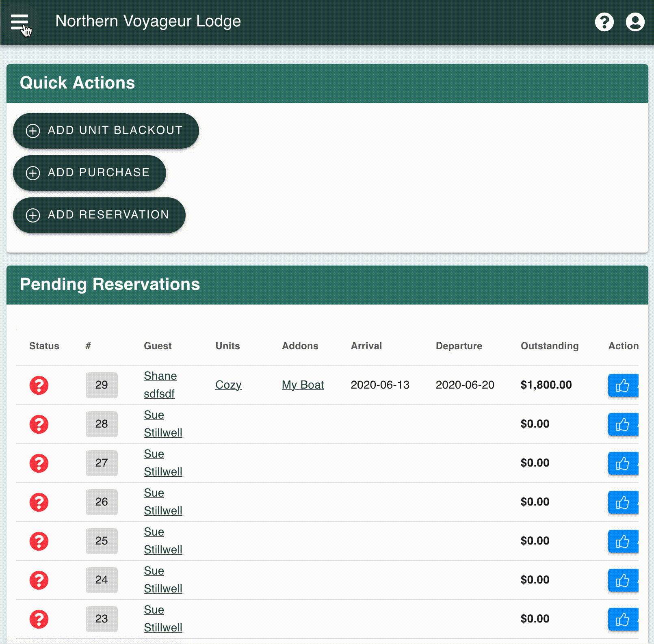Open reservation number 26 badge
The image size is (654, 644).
point(102,502)
